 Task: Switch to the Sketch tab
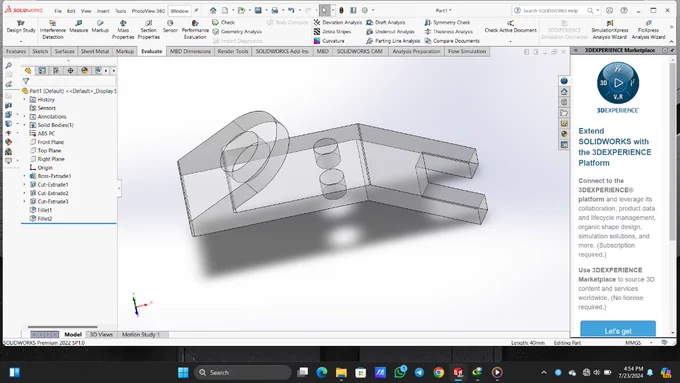tap(40, 51)
